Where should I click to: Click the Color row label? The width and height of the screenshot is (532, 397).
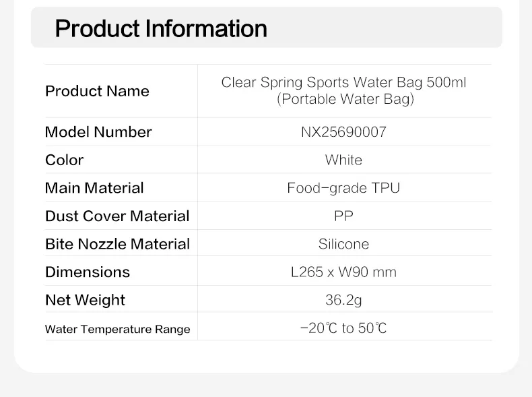[x=65, y=160]
